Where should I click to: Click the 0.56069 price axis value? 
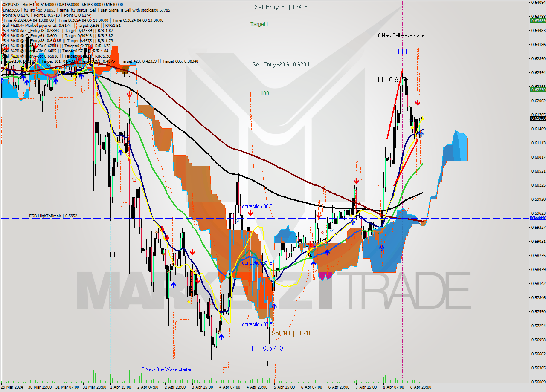538,382
